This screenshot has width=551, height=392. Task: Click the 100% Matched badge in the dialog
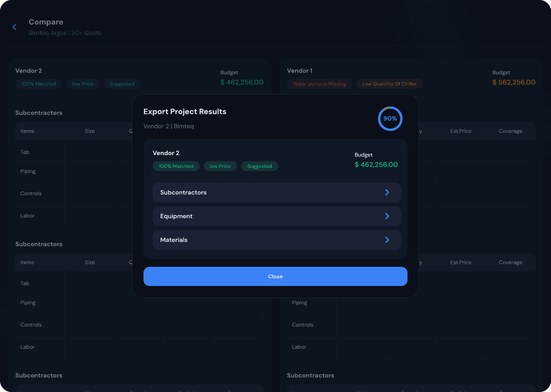[176, 166]
